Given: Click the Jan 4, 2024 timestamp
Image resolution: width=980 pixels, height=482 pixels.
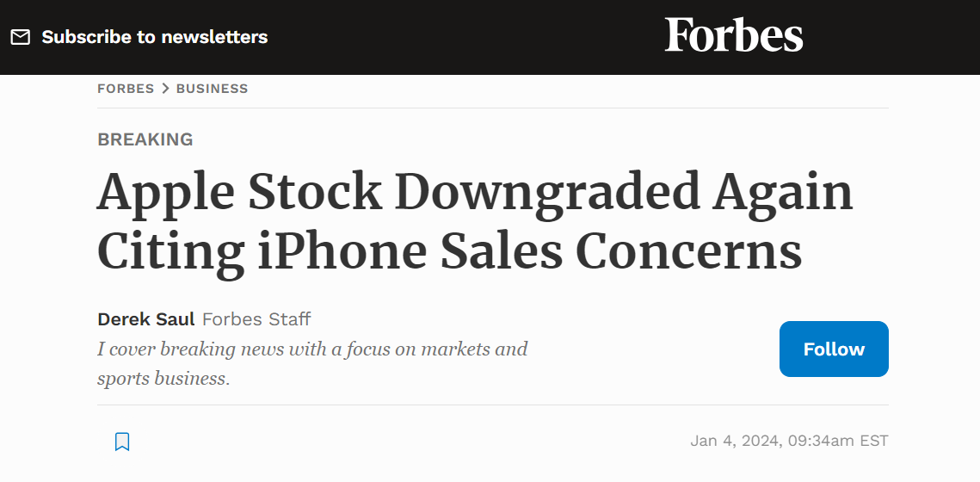Looking at the screenshot, I should pyautogui.click(x=789, y=441).
